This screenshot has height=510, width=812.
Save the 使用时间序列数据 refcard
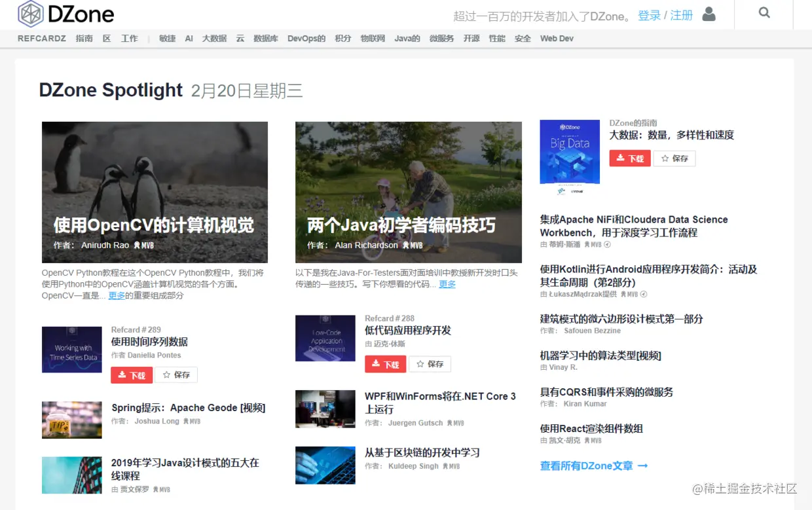tap(176, 375)
